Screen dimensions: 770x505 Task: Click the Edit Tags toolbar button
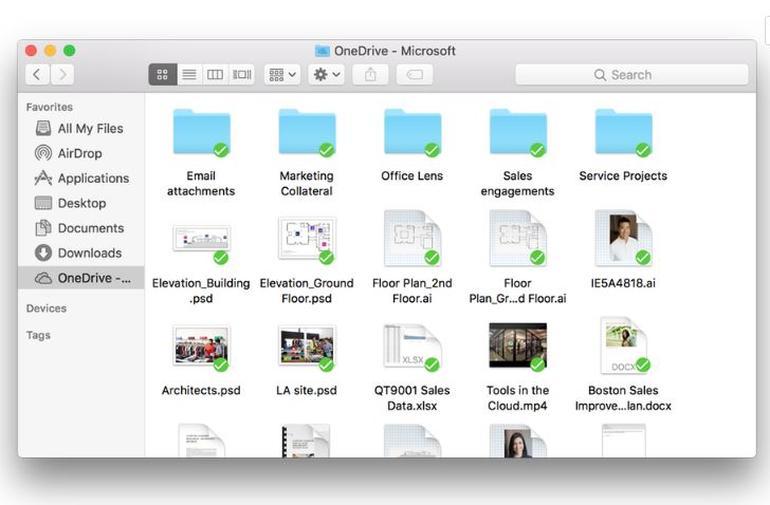pyautogui.click(x=414, y=74)
